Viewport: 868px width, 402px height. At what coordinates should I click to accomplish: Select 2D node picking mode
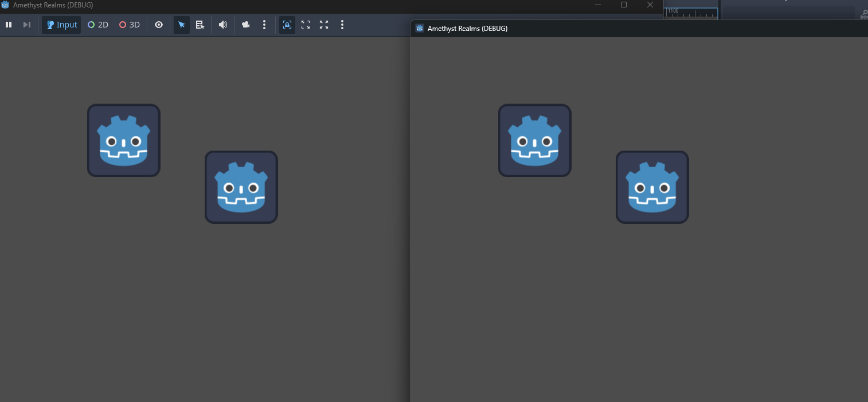pos(98,25)
